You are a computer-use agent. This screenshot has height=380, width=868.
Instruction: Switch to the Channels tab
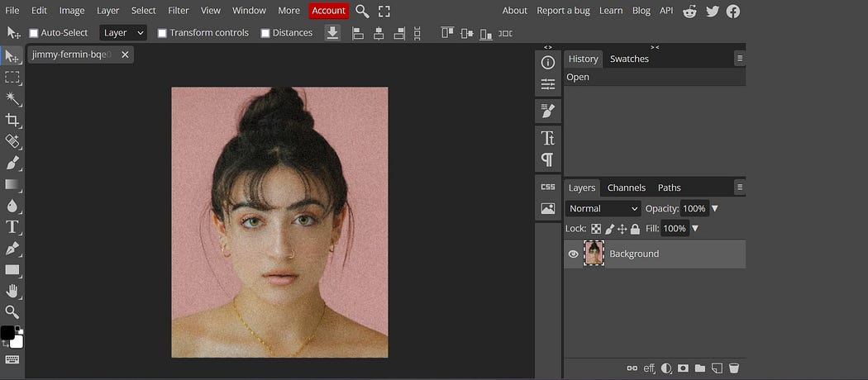[x=626, y=188]
